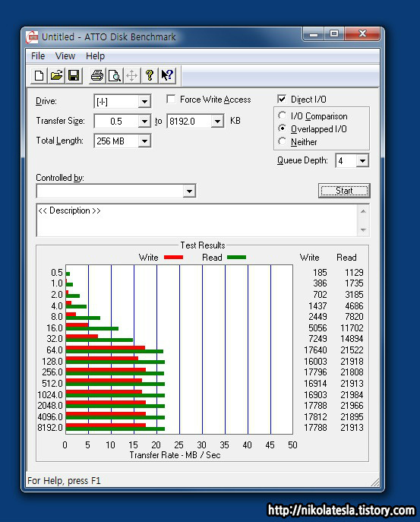Click the 8192.0 row label in chart
This screenshot has width=420, height=522.
pos(50,428)
